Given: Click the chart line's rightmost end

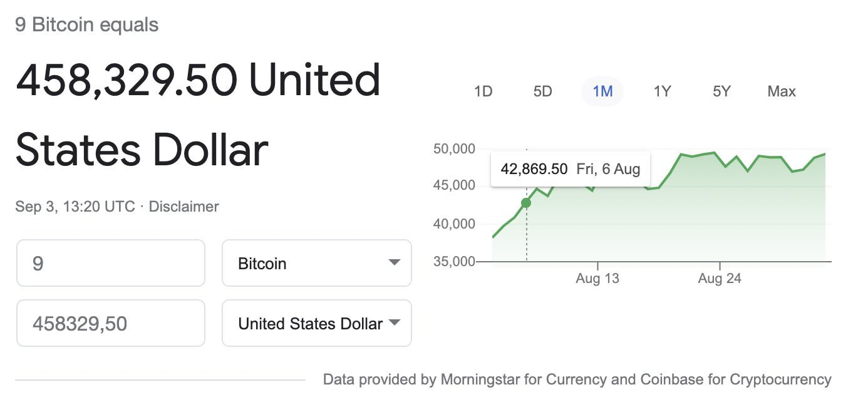Looking at the screenshot, I should [825, 154].
